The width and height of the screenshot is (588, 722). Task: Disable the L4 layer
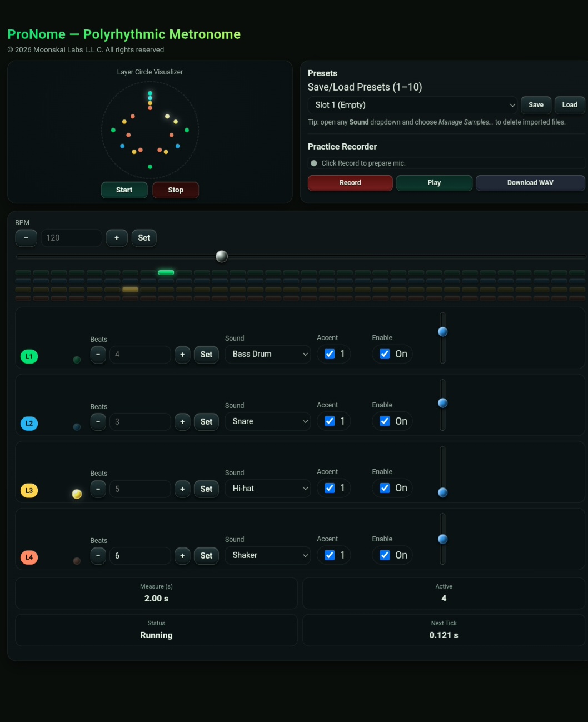(x=385, y=555)
